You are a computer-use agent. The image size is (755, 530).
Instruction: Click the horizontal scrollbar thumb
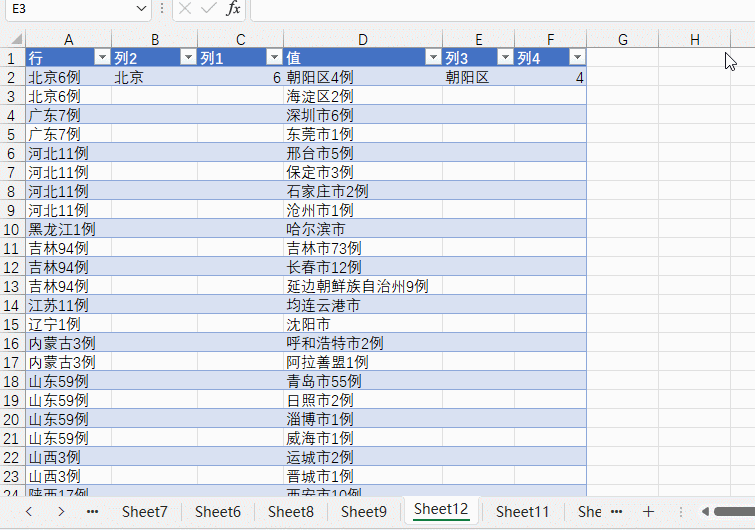click(735, 511)
